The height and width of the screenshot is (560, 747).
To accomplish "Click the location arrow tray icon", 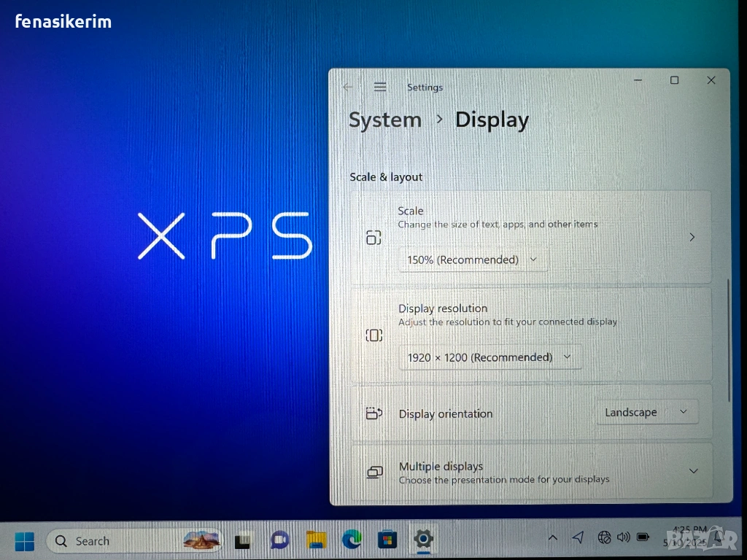I will (578, 537).
